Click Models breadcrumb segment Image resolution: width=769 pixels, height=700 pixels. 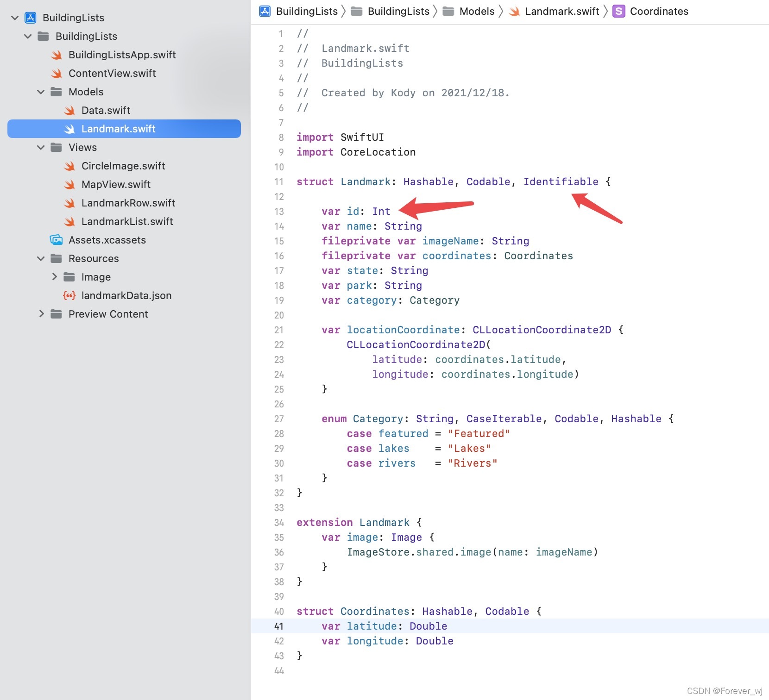click(477, 11)
